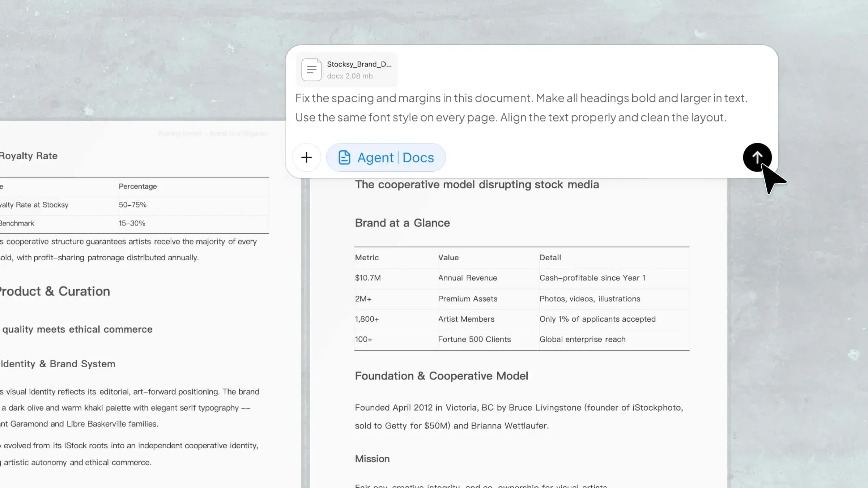Click the '100+' table cell
Viewport: 868px width, 488px height.
[x=363, y=339]
